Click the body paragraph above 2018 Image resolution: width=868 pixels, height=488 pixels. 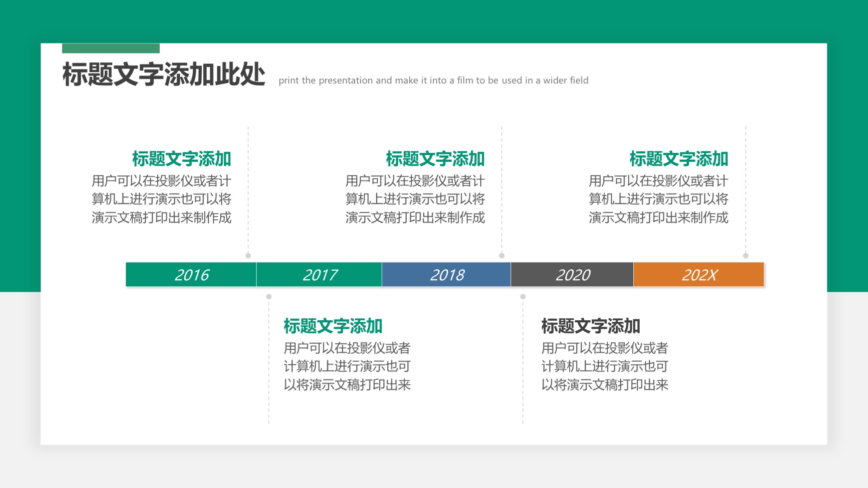tap(415, 199)
